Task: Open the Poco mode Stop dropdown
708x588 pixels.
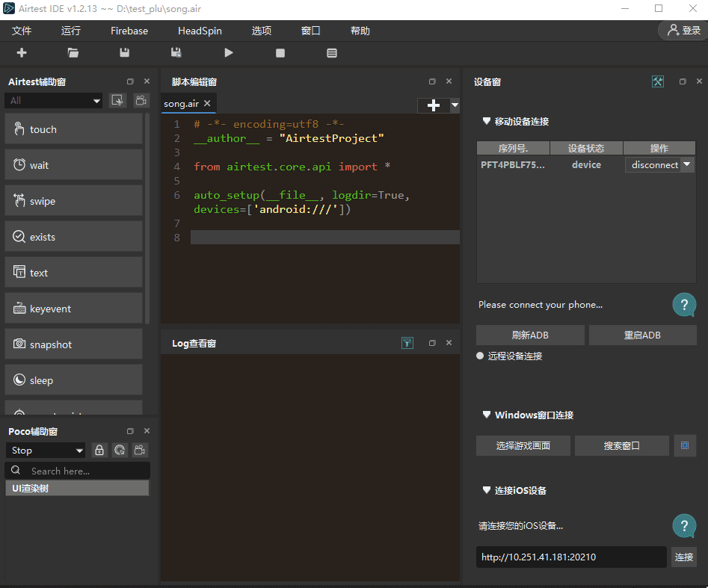Action: tap(46, 451)
